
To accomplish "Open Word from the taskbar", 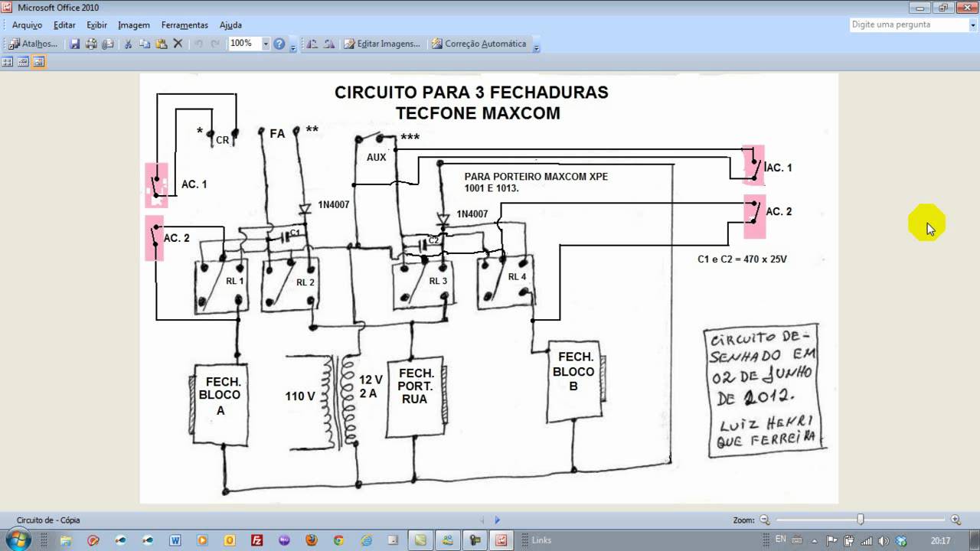I will coord(175,540).
